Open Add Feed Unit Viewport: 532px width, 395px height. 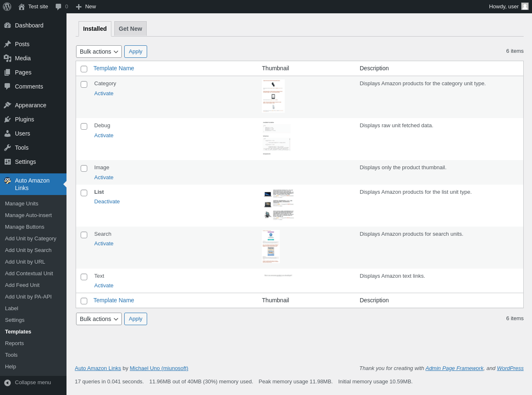pos(22,285)
